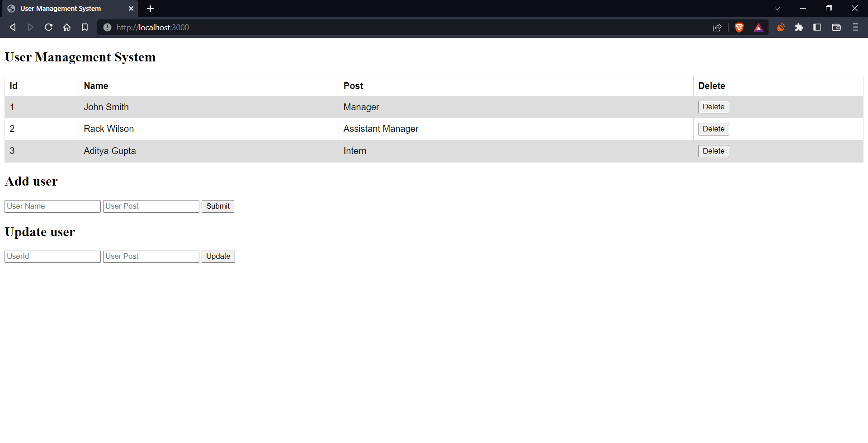Viewport: 868px width, 443px height.
Task: Share the current page
Action: (x=717, y=27)
